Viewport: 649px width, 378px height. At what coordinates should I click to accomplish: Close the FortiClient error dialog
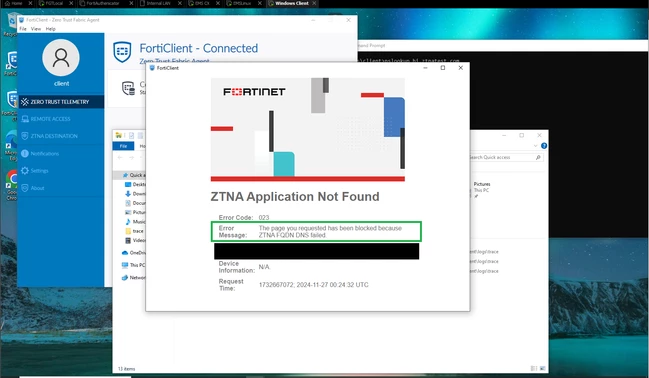coord(460,68)
